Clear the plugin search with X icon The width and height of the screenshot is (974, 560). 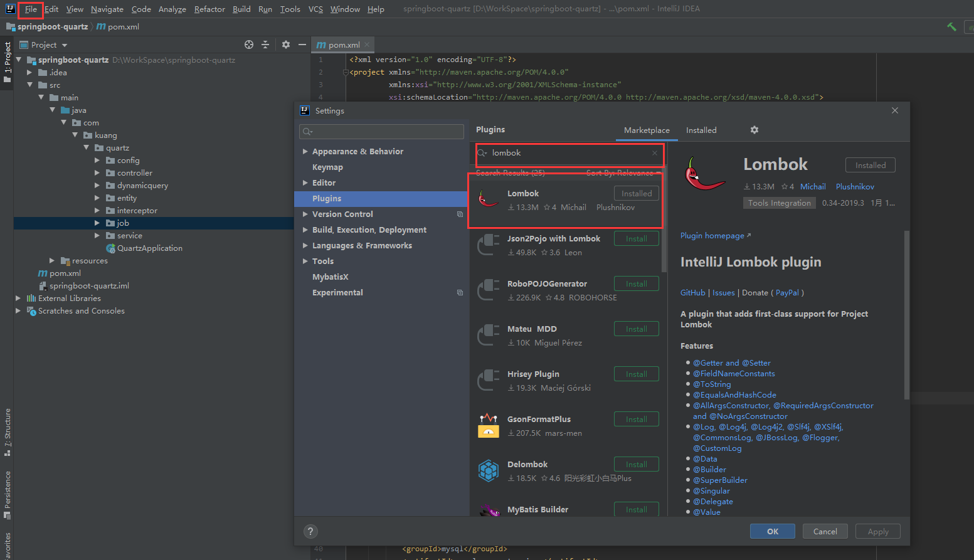point(655,153)
